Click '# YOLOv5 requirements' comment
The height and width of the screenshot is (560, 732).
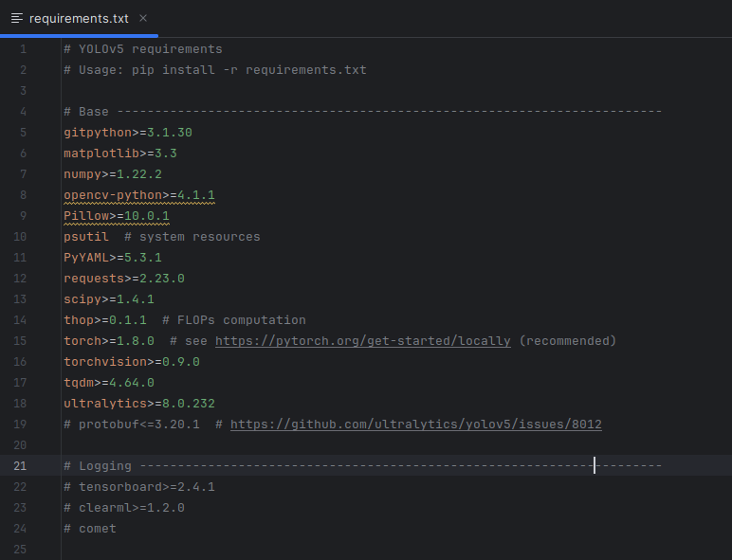click(143, 49)
